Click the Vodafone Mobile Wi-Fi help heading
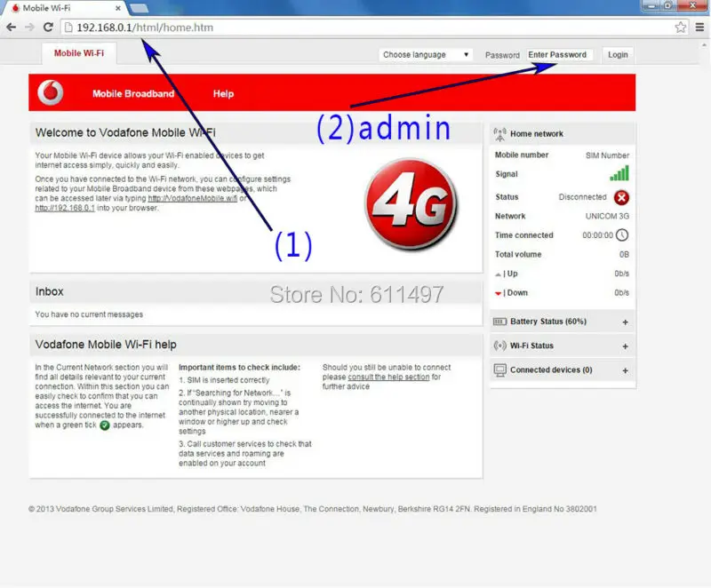This screenshot has width=711, height=588. point(106,345)
